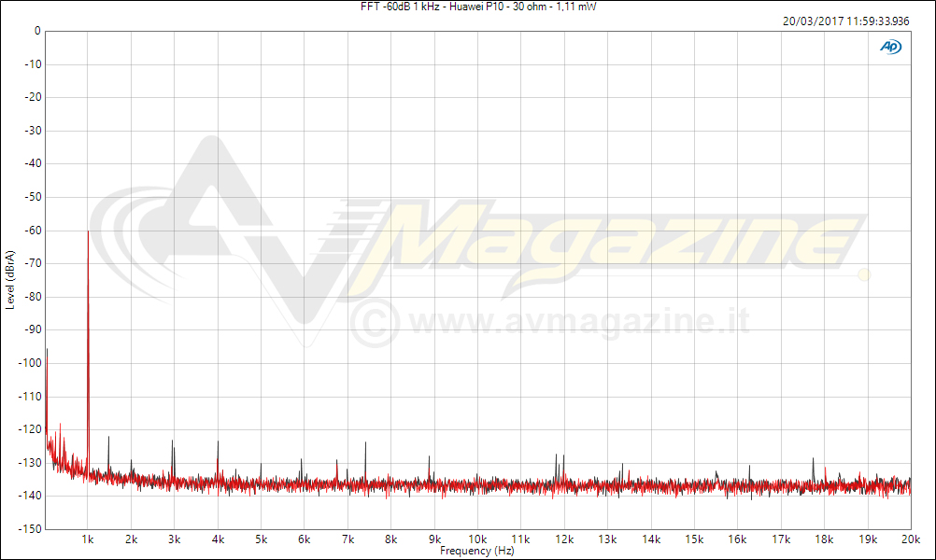Screen dimensions: 936x560
Task: Click the spike just below 18k
Action: [x=813, y=460]
